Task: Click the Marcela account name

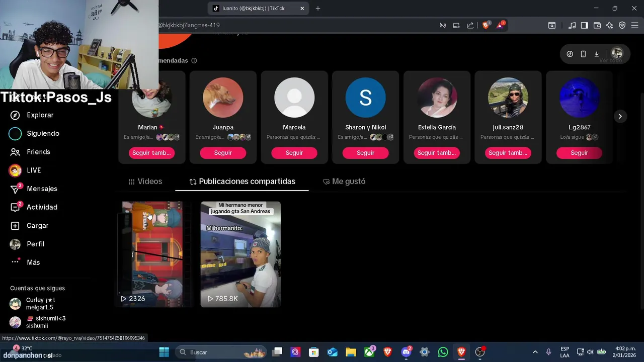Action: coord(294,127)
